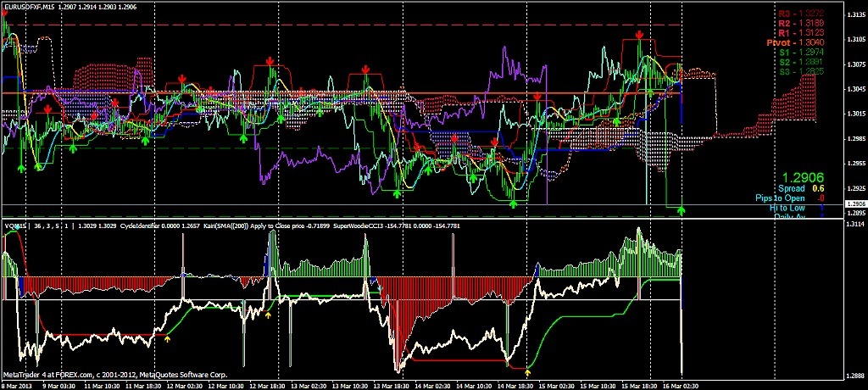Click the green up arrow below 13 Mar 18:30 trough
The width and height of the screenshot is (868, 390).
click(398, 193)
